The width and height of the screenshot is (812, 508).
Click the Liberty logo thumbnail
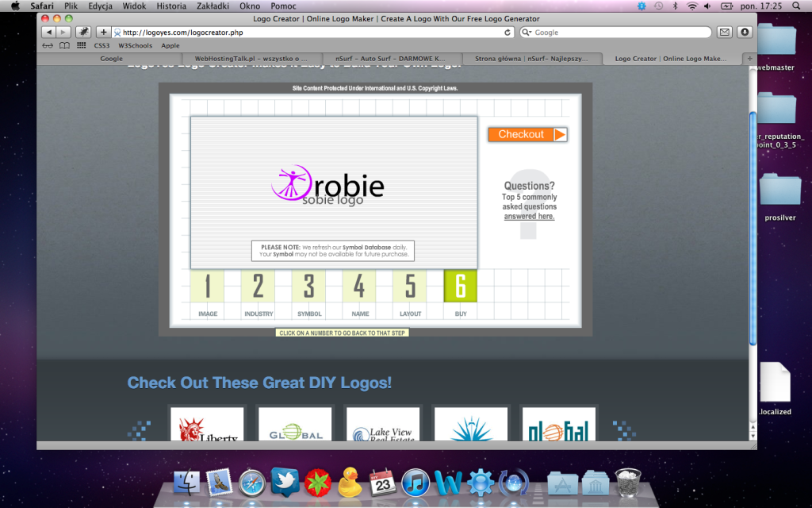tap(207, 424)
